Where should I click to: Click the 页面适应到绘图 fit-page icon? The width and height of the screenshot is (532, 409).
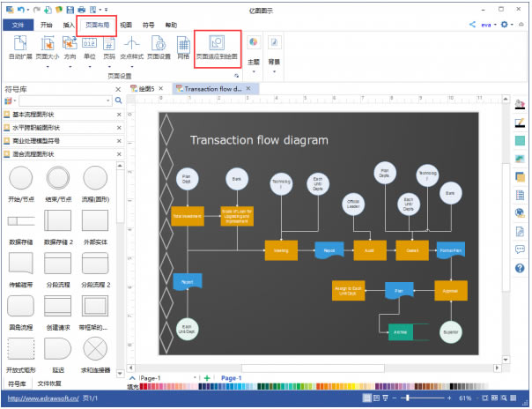(218, 44)
